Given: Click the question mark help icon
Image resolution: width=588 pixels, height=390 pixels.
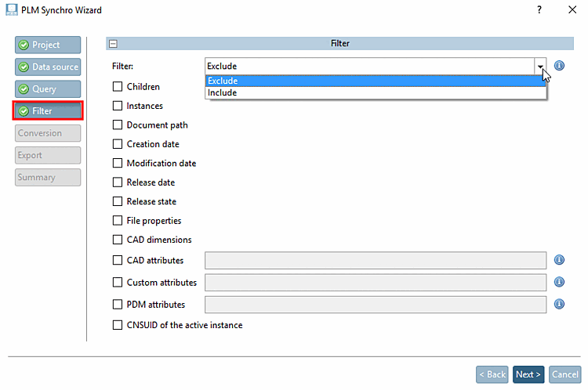Looking at the screenshot, I should pyautogui.click(x=539, y=10).
